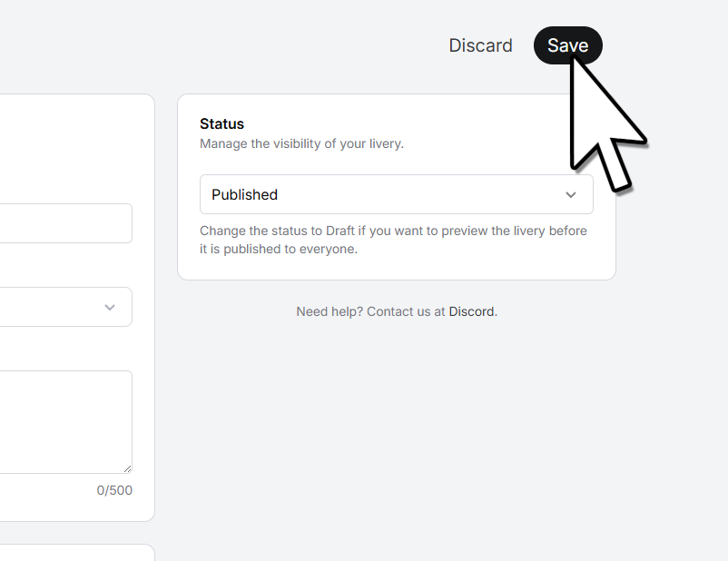Open the Published status dropdown
Screen dimensions: 728x561
(x=397, y=194)
